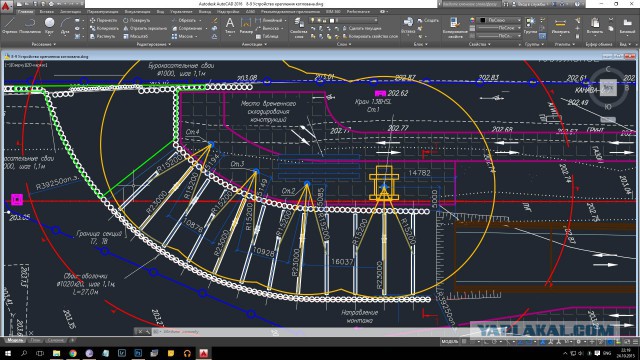Open the Windows Start menu
The image size is (640, 360).
click(7, 353)
